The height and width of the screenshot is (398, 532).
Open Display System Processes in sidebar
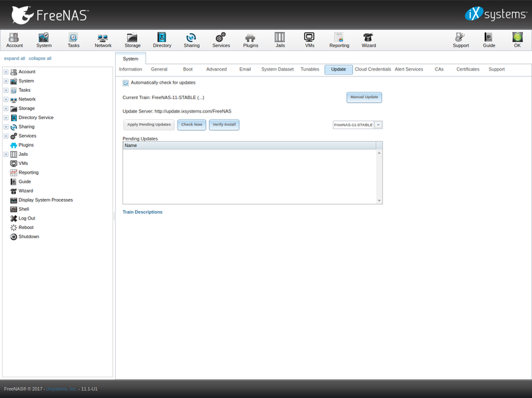coord(45,200)
